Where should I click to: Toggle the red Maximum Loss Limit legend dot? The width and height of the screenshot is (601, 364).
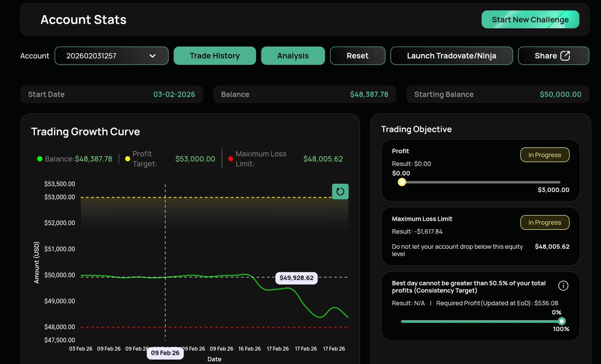(x=230, y=158)
